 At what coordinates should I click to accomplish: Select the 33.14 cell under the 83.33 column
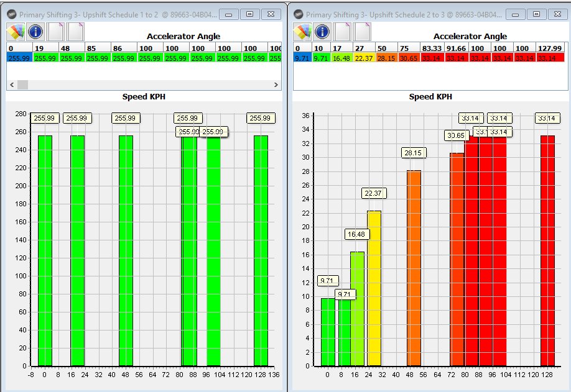432,58
